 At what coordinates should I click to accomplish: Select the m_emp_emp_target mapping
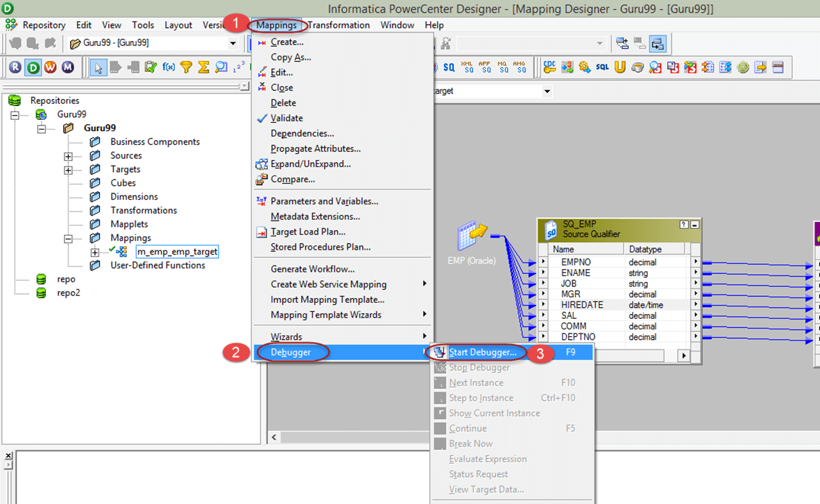[x=177, y=252]
